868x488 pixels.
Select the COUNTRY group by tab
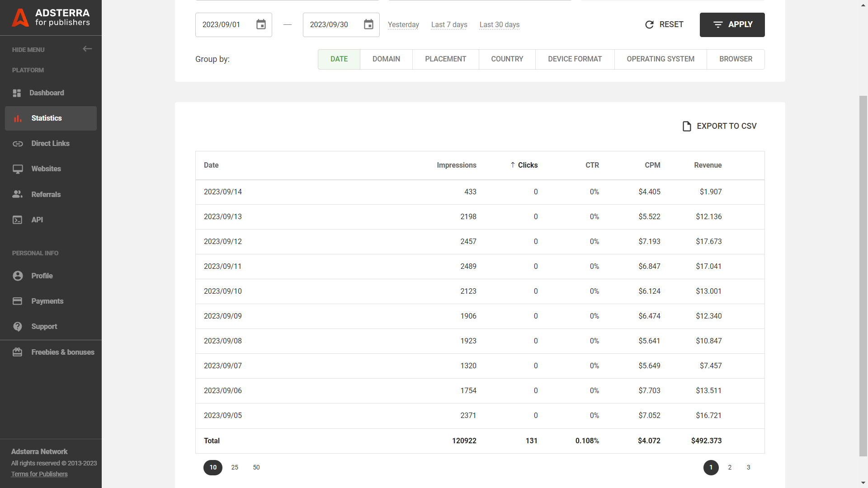(507, 58)
